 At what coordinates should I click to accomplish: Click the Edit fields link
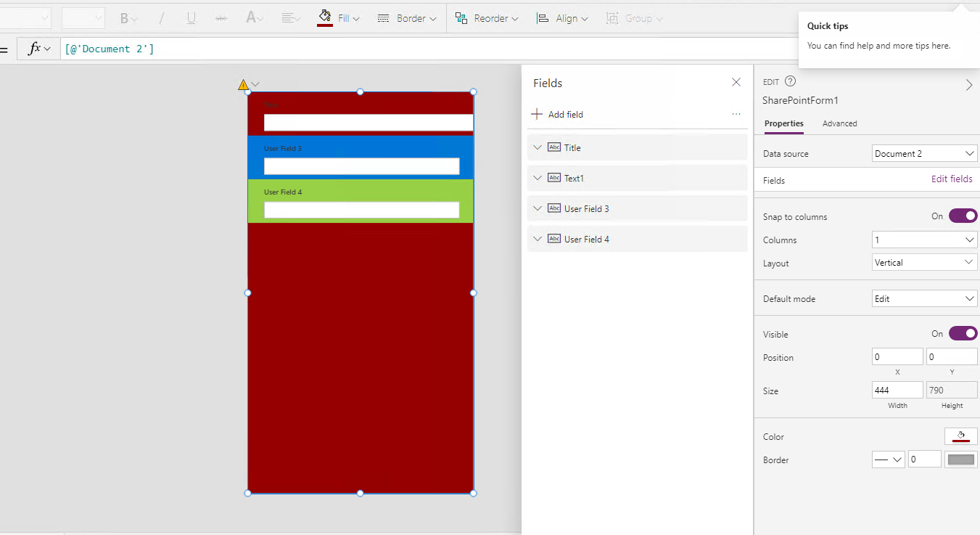952,179
